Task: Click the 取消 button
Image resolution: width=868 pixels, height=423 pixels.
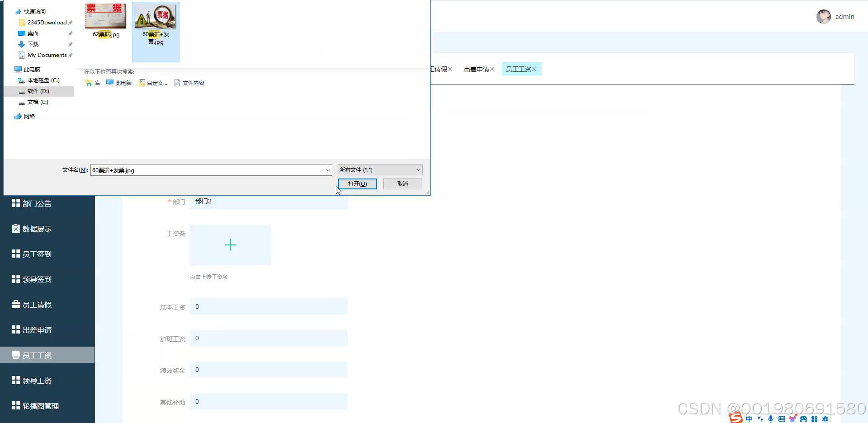Action: (x=402, y=183)
